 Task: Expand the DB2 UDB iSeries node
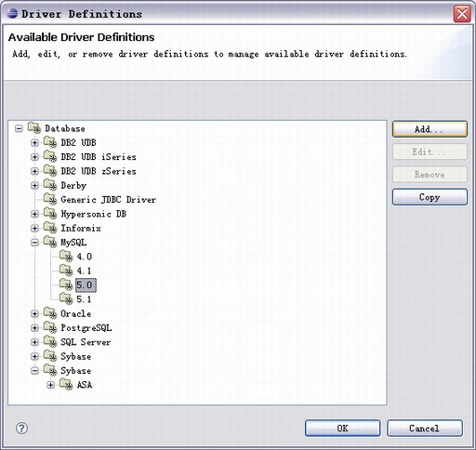coord(34,157)
